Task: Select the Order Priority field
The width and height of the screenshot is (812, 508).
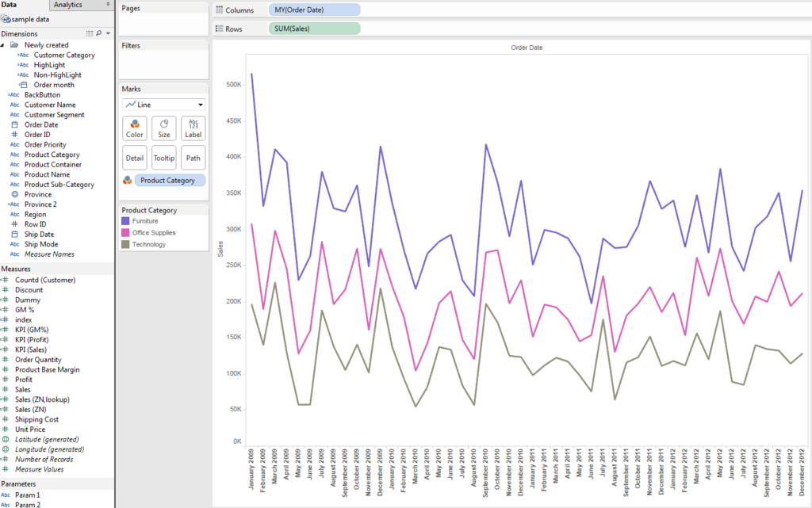Action: [45, 145]
